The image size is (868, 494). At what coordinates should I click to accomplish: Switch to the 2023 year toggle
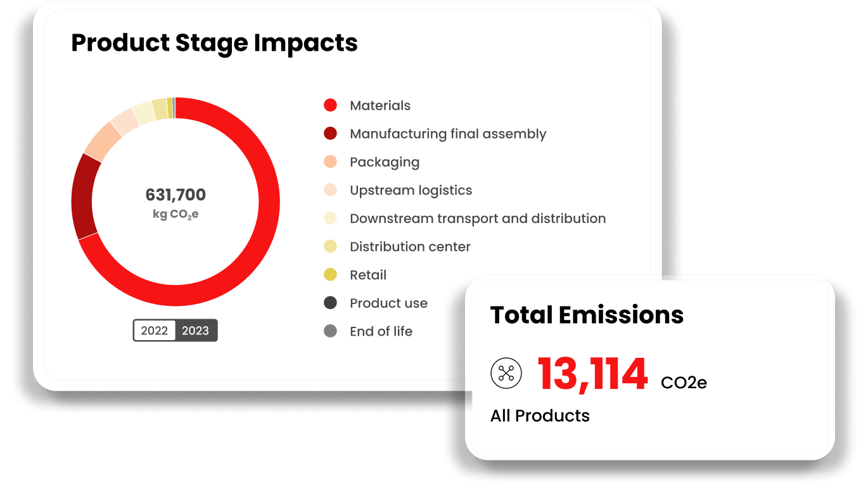[196, 331]
